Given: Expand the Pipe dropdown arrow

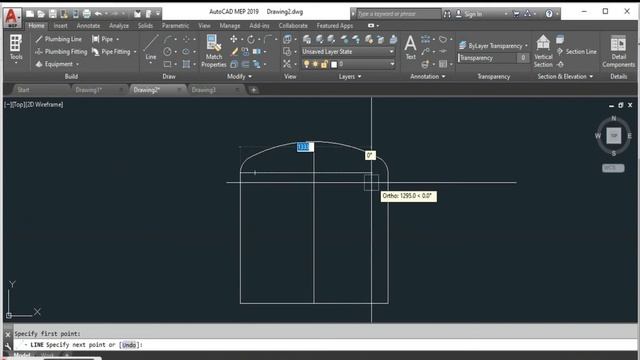Looking at the screenshot, I should coord(118,39).
